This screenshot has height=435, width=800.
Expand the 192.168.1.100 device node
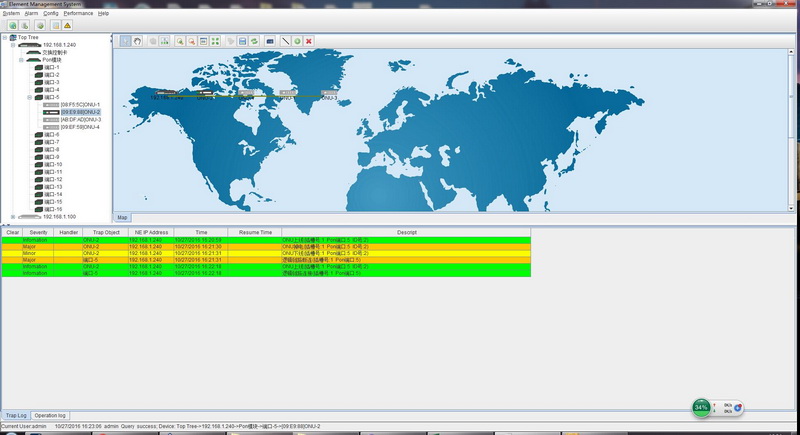pyautogui.click(x=13, y=216)
